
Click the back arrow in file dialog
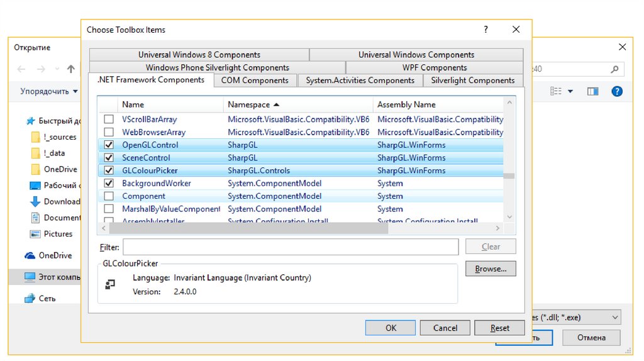[x=21, y=69]
